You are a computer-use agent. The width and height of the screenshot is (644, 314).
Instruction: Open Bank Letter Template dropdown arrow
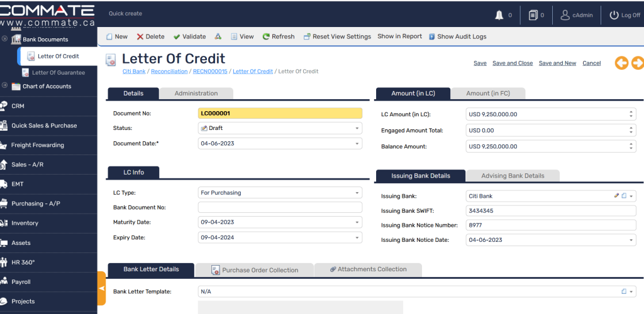(631, 291)
